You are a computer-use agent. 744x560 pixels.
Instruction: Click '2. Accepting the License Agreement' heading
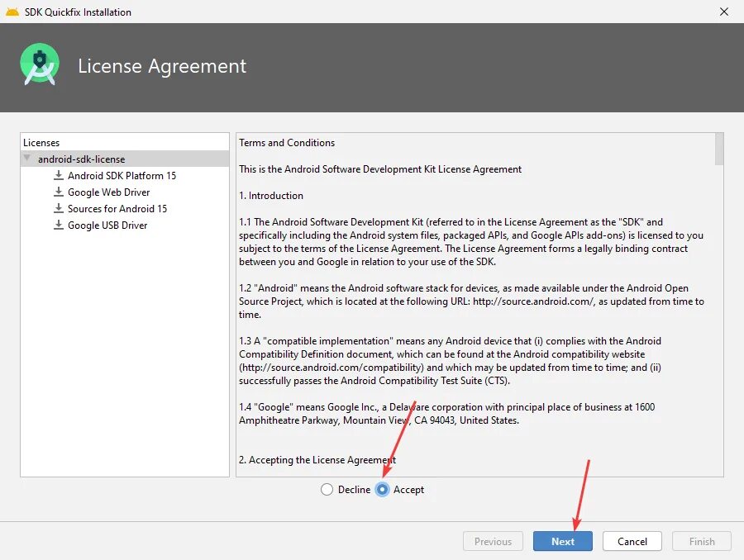pos(317,460)
